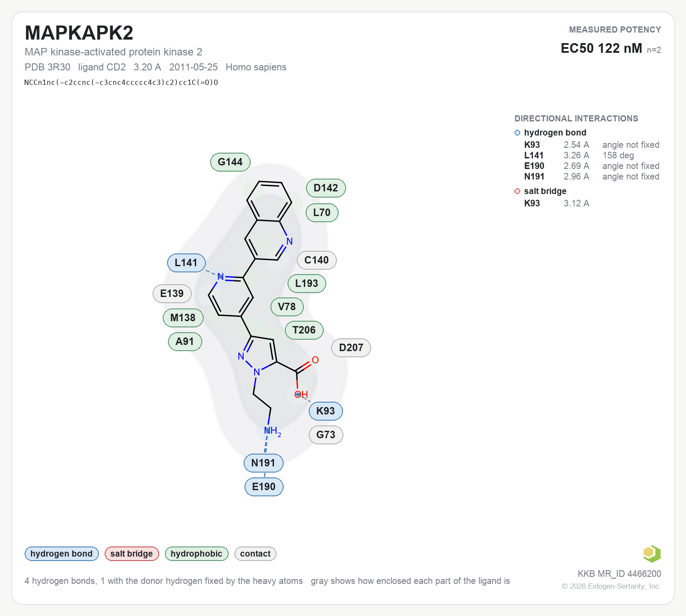Select the C140 contact residue

[317, 260]
